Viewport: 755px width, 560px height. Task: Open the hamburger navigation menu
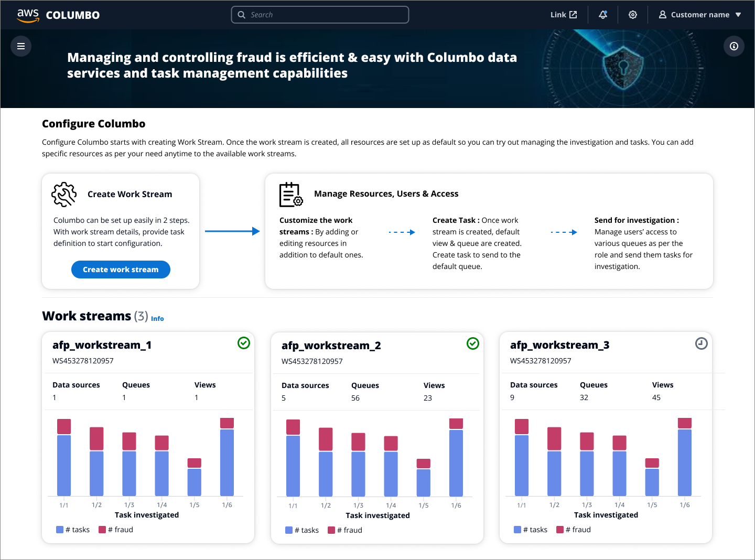(21, 46)
